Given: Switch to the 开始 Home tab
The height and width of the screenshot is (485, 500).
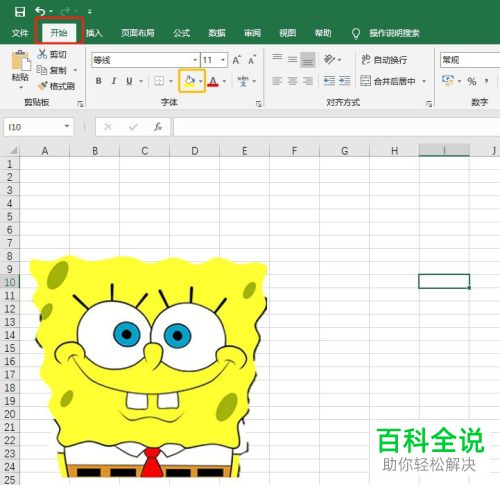Looking at the screenshot, I should coord(59,33).
